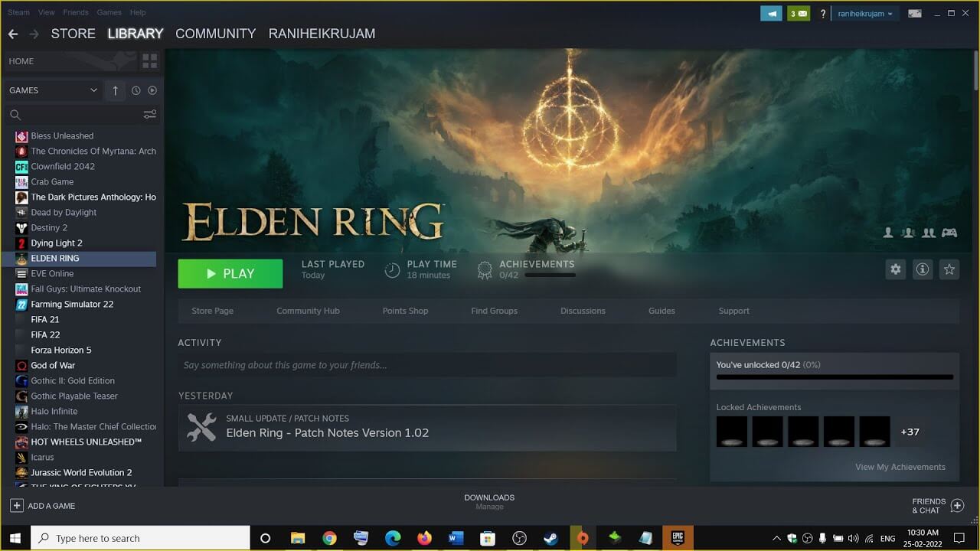The width and height of the screenshot is (980, 551).
Task: Open the Support link
Action: pos(733,311)
